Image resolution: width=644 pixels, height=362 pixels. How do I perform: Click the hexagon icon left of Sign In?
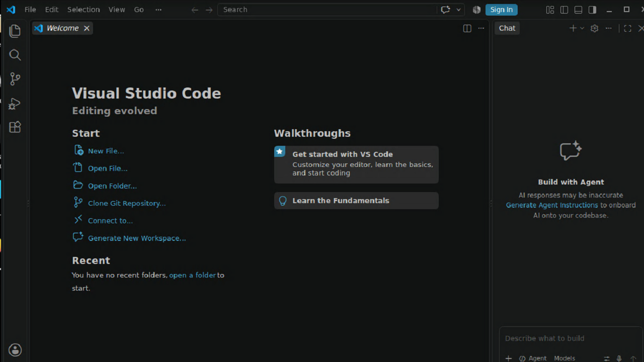click(x=477, y=10)
